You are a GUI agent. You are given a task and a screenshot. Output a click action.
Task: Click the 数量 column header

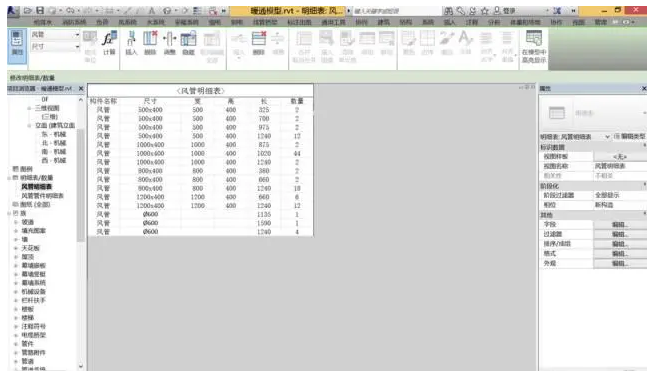pyautogui.click(x=297, y=101)
